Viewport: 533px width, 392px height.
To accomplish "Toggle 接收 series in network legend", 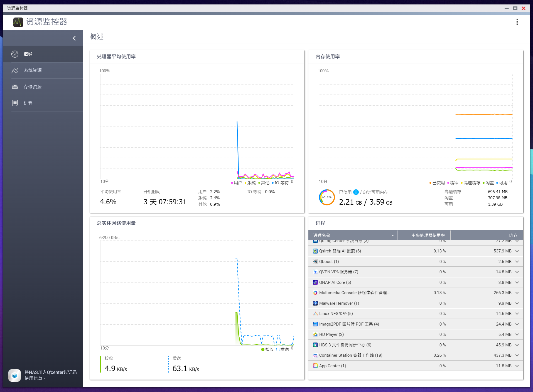I will [267, 349].
